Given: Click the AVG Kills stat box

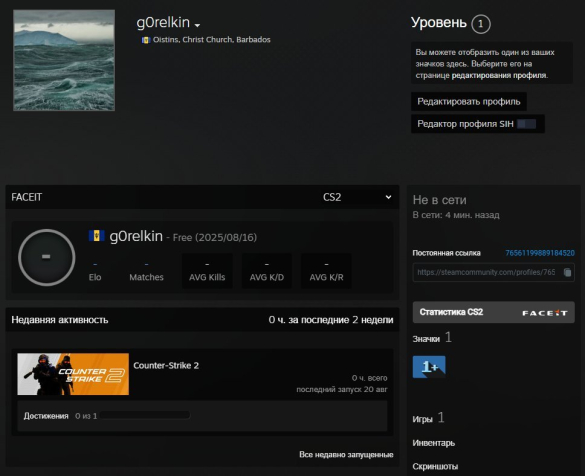Looking at the screenshot, I should click(207, 271).
